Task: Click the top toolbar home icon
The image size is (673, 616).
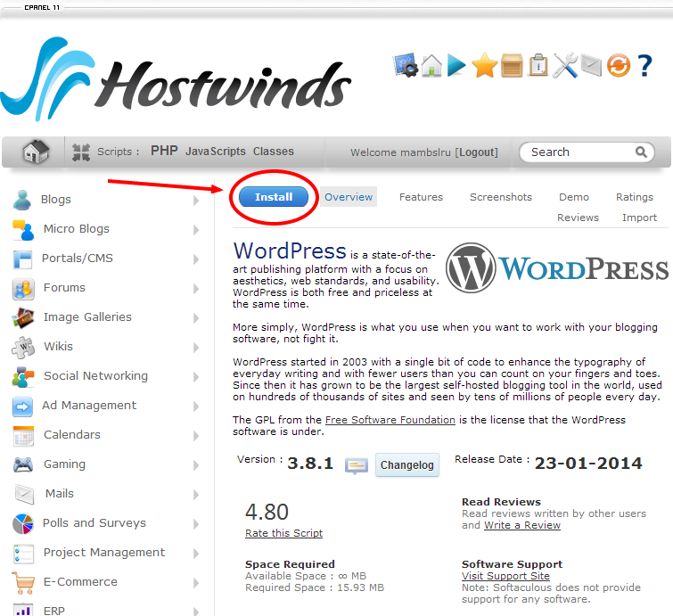Action: (431, 66)
